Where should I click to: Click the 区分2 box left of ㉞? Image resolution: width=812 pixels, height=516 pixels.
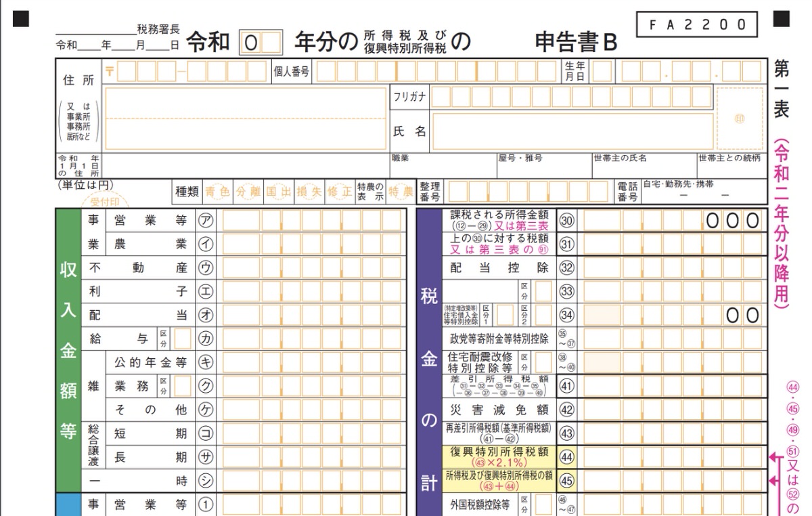(543, 315)
